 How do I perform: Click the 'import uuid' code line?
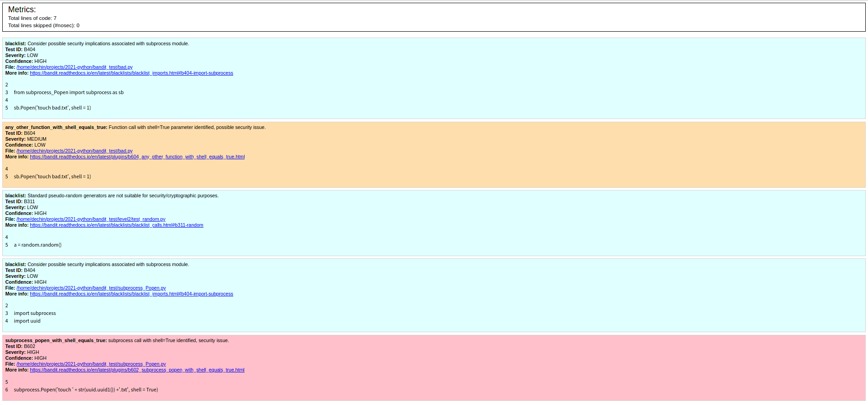tap(27, 321)
